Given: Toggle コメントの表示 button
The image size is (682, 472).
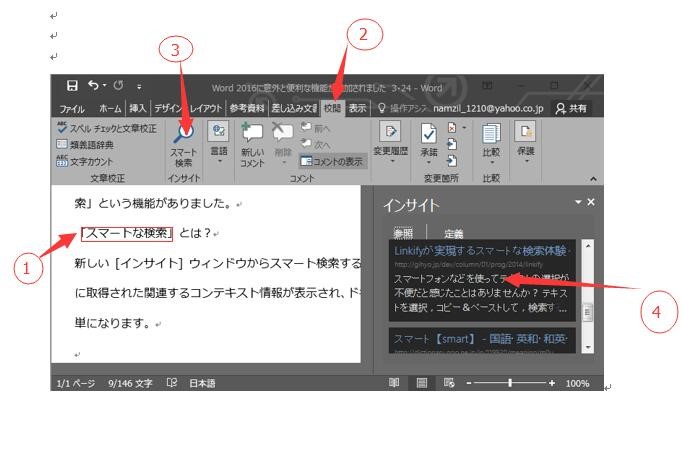Looking at the screenshot, I should pos(333,161).
